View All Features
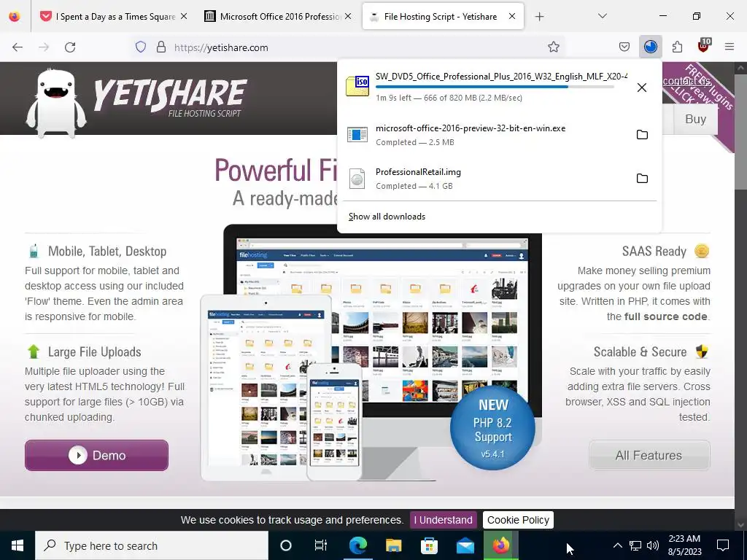The height and width of the screenshot is (560, 747). 649,456
